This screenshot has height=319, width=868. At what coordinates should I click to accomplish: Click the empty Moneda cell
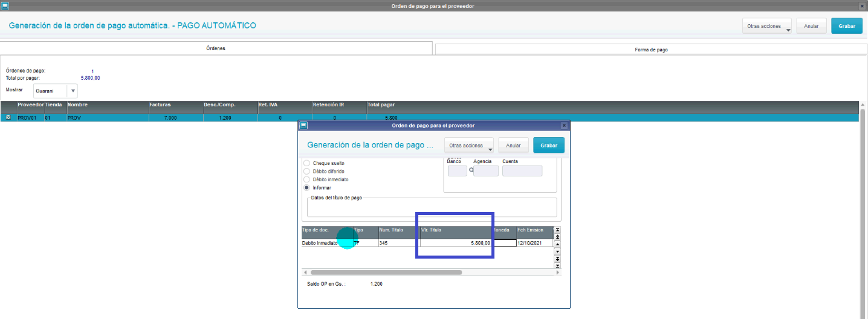coord(504,243)
